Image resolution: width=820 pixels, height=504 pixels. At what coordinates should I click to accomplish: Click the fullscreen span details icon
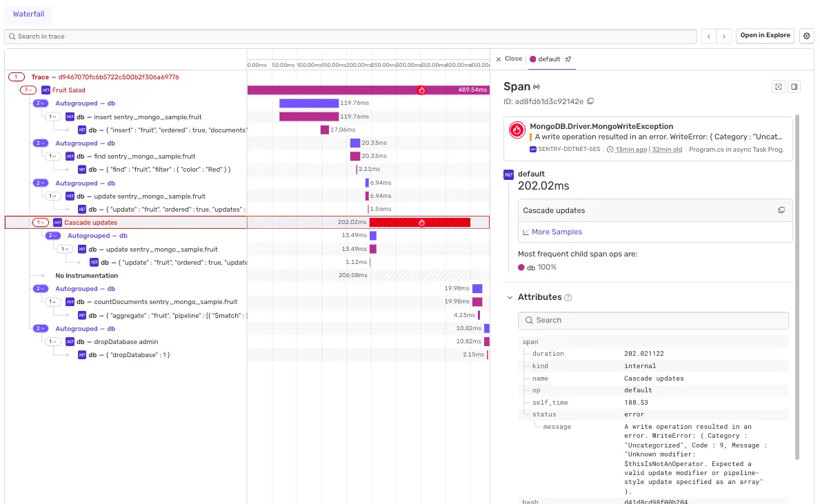pos(778,87)
